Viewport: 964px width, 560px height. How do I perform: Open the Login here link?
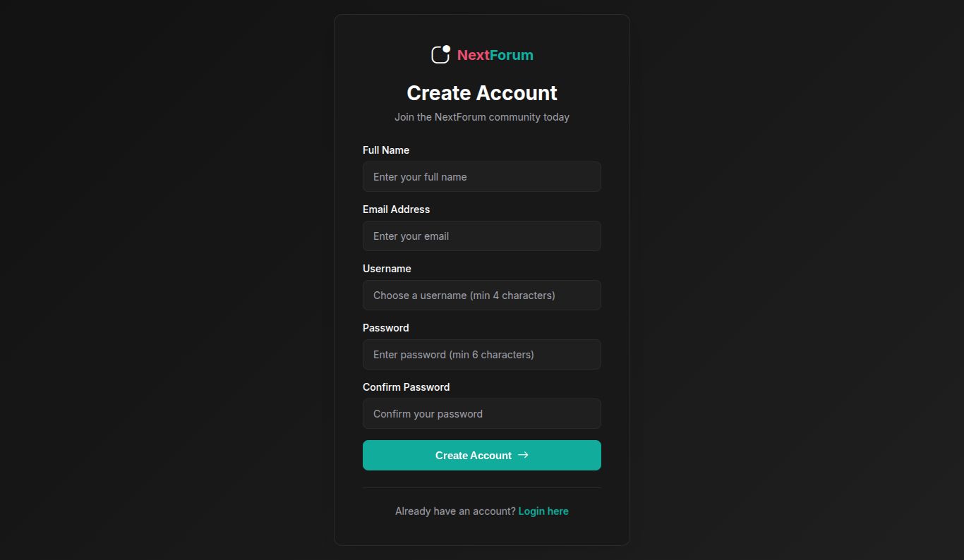tap(543, 511)
